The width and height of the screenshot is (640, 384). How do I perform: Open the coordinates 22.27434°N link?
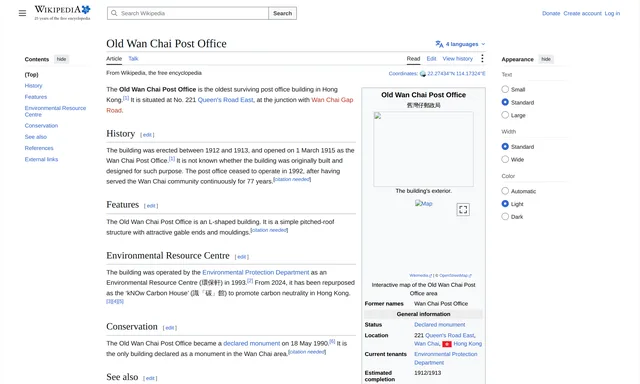pos(456,74)
